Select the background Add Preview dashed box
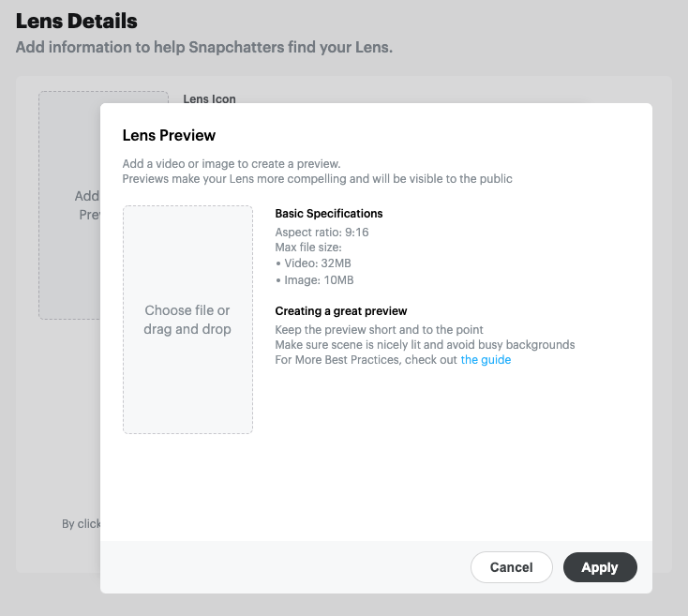This screenshot has height=616, width=688. click(70, 204)
